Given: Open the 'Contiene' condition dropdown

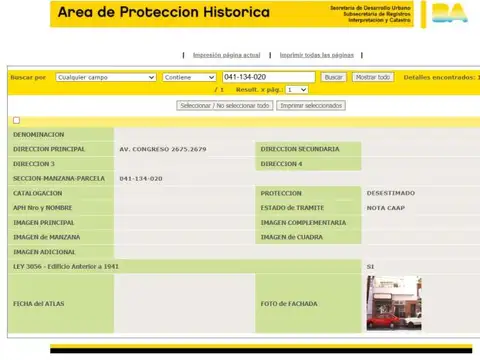Looking at the screenshot, I should 189,77.
